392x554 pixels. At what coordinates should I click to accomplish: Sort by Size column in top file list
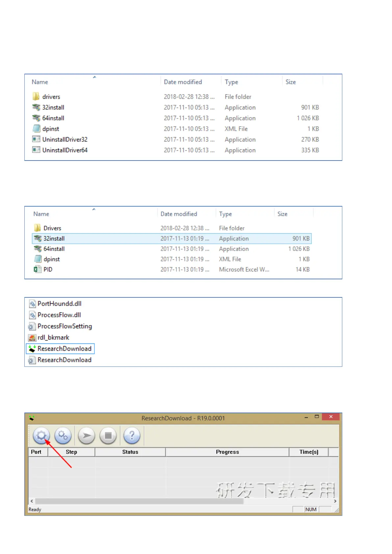(x=290, y=82)
